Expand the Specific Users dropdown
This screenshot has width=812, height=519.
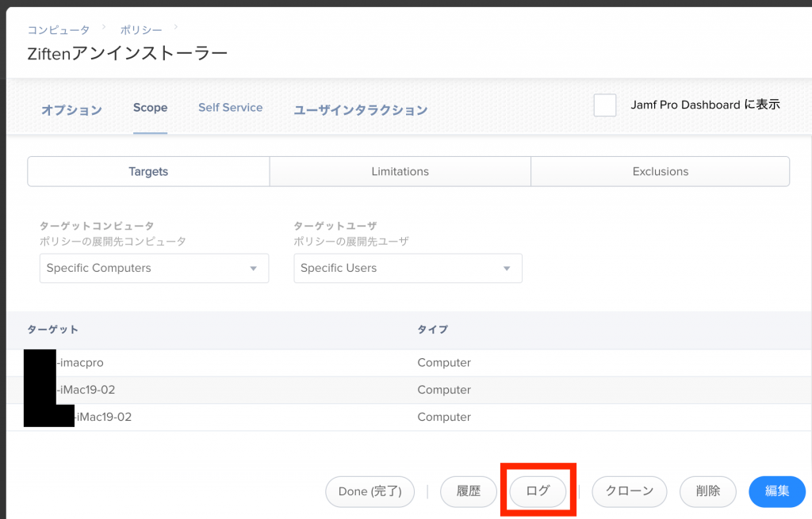(408, 268)
